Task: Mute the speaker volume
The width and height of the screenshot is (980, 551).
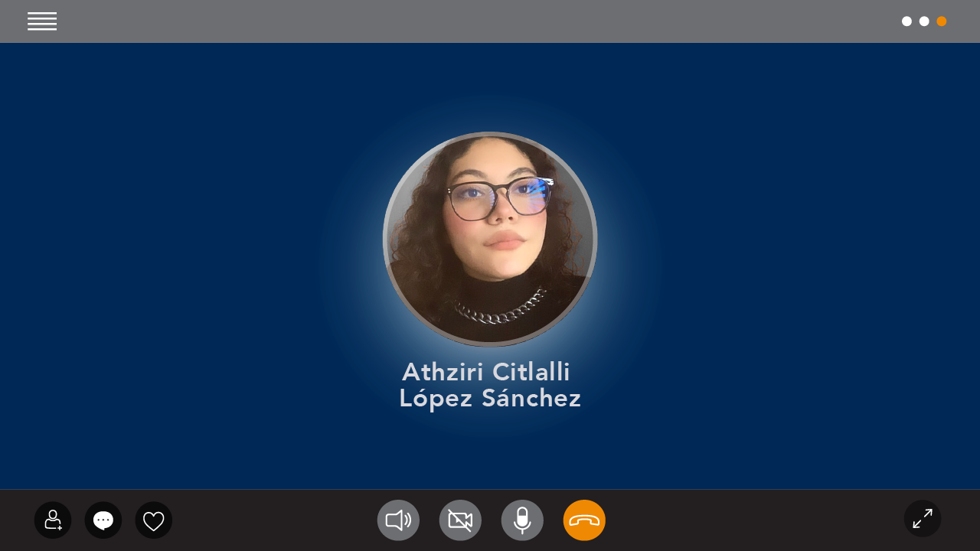Action: click(x=398, y=520)
